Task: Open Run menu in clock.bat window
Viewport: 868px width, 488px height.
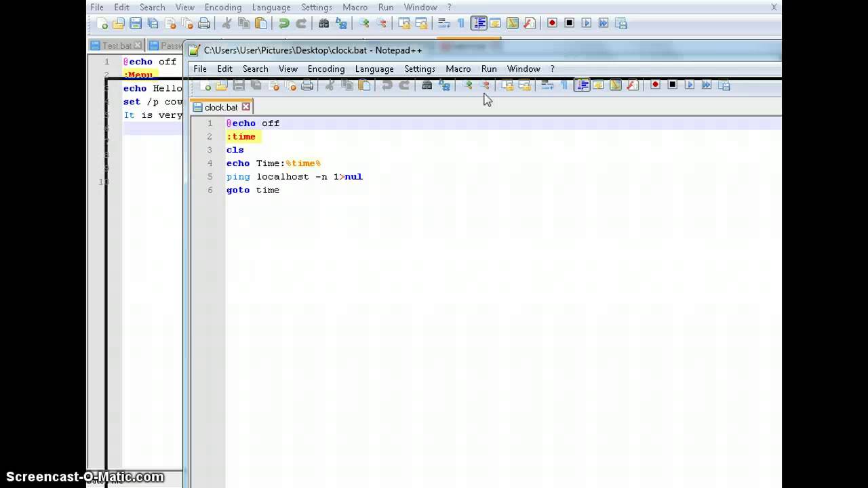Action: click(x=489, y=69)
